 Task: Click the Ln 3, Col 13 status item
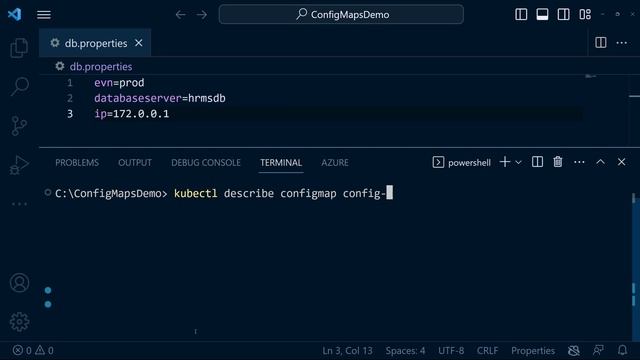[x=347, y=351]
